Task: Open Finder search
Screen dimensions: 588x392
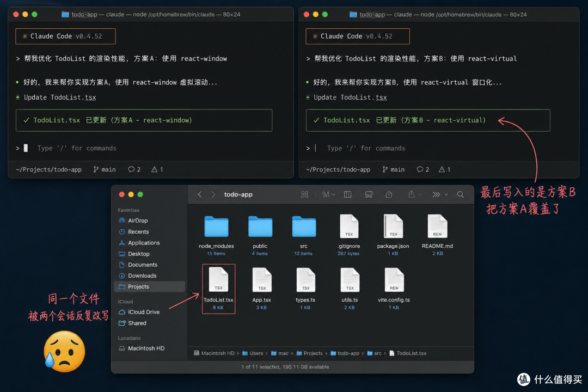Action: [x=461, y=194]
